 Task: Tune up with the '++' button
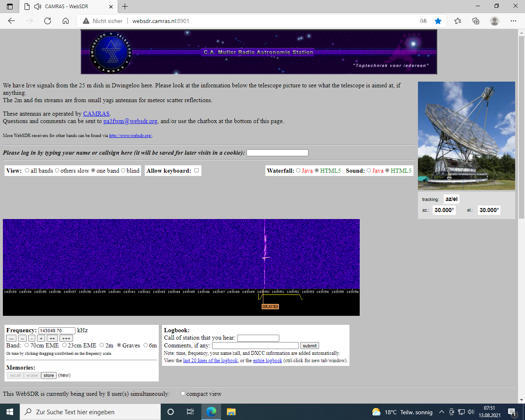[x=52, y=338]
